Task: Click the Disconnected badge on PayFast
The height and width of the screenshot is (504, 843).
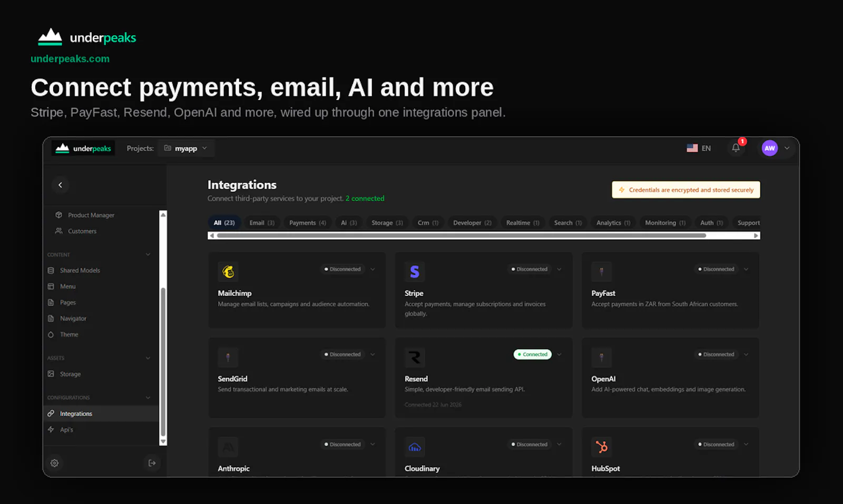Action: (x=716, y=269)
